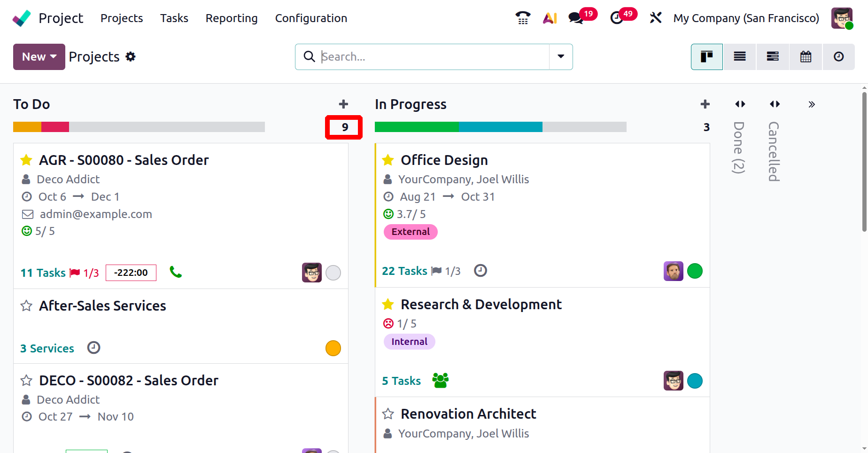Click the orange status circle on After-Sales Services

click(x=333, y=348)
